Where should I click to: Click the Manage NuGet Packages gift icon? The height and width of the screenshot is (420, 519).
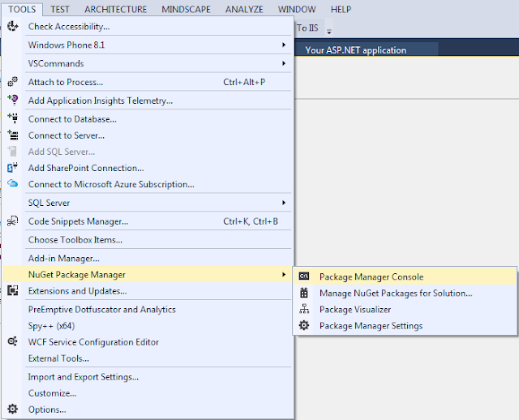(304, 293)
